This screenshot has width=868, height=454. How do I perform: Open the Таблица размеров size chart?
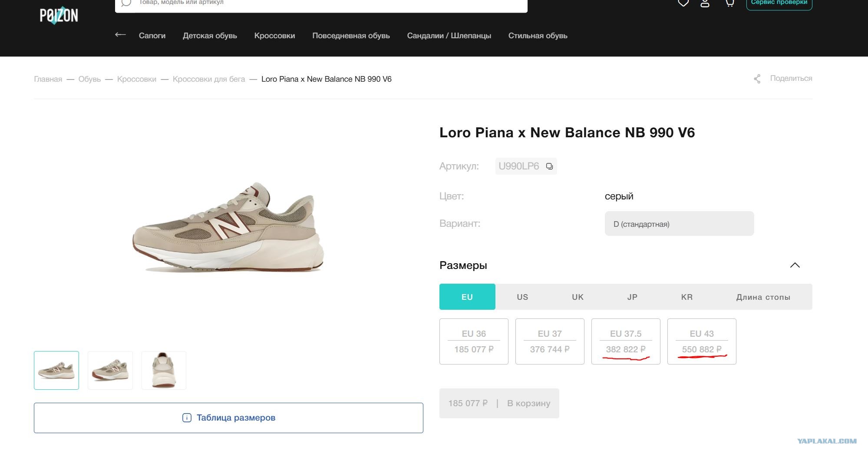pos(228,418)
